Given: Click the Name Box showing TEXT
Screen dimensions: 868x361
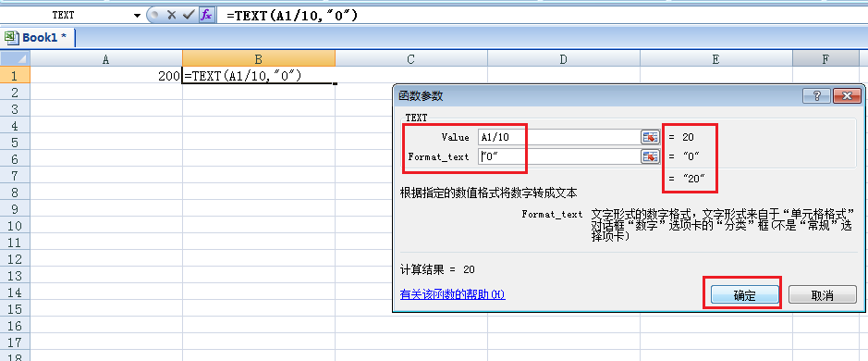Looking at the screenshot, I should click(64, 16).
